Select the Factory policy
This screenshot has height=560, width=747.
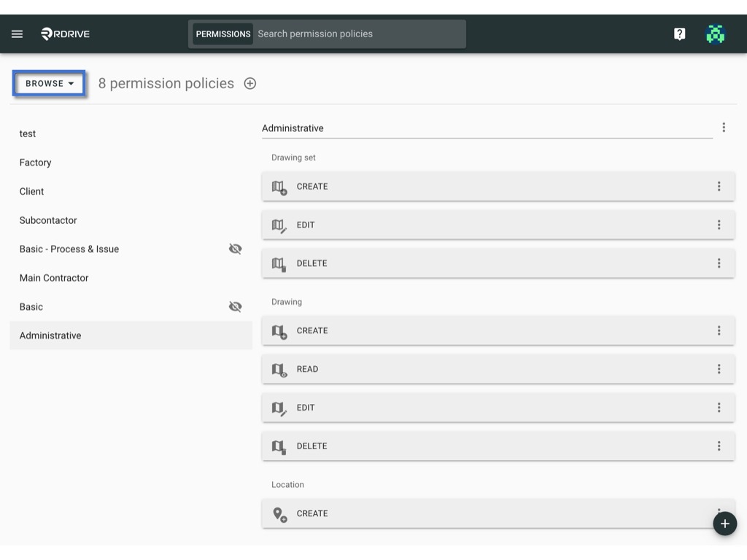tap(131, 163)
